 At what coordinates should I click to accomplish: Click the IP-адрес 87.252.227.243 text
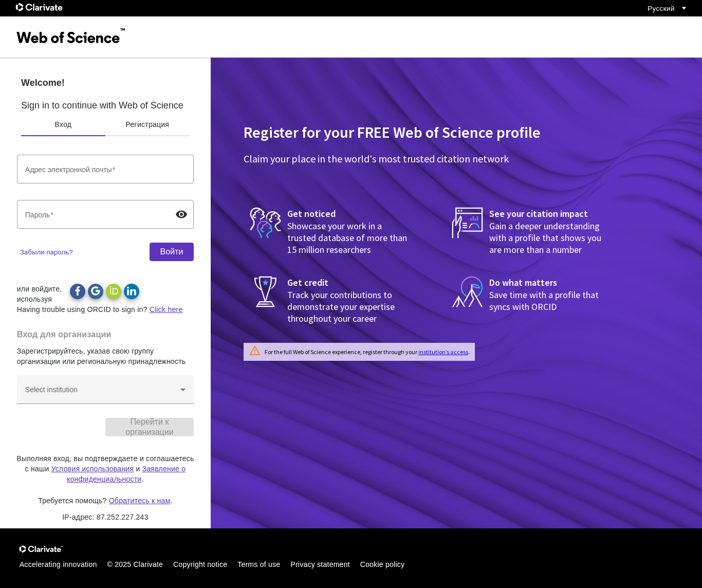105,517
